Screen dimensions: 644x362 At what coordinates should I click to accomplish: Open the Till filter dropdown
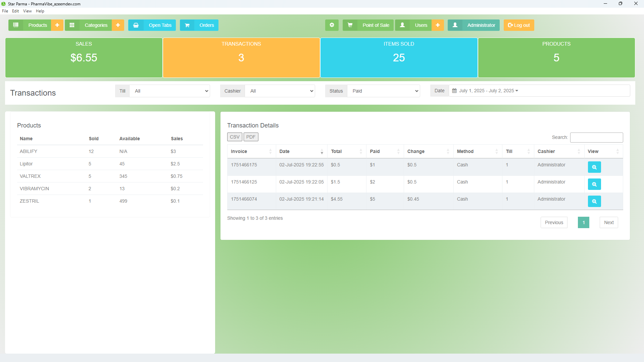coord(169,91)
